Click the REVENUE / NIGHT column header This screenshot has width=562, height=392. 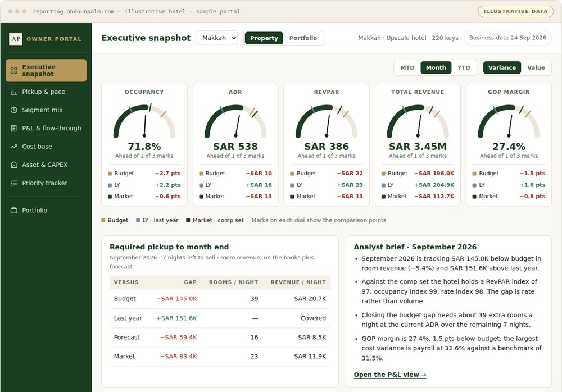[298, 282]
